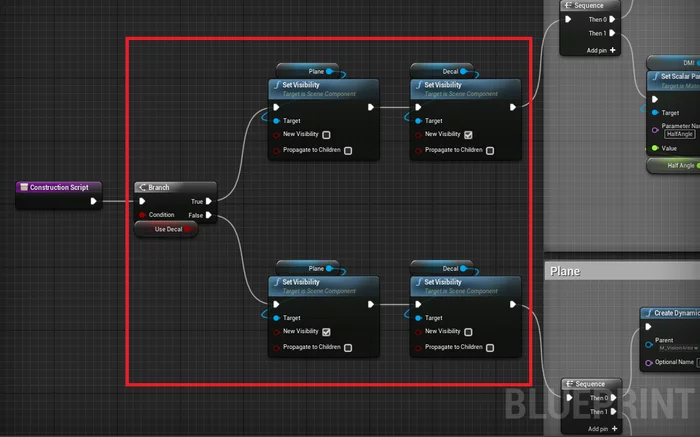700x437 pixels.
Task: Check New Visibility on False-branch Decal node
Action: coord(468,332)
